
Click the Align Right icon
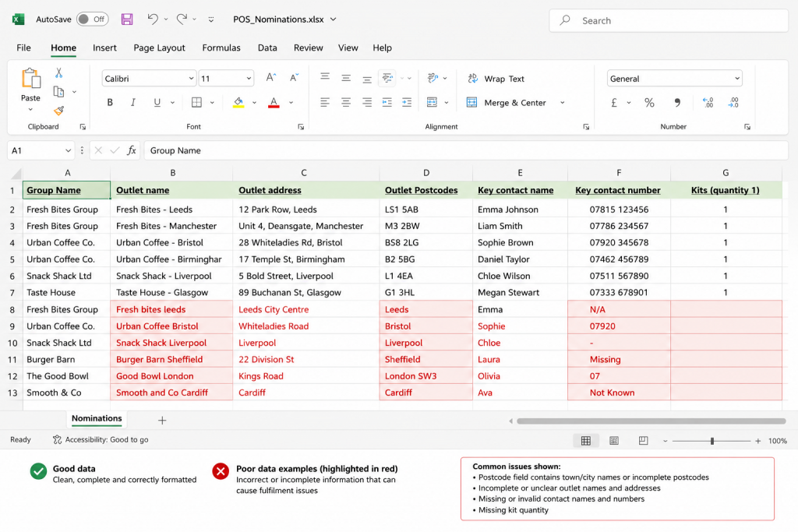coord(367,102)
